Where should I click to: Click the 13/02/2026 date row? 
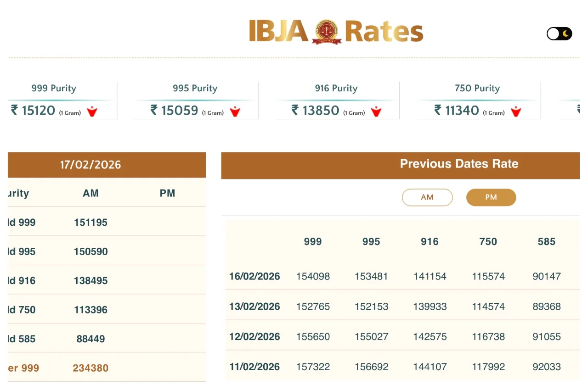pyautogui.click(x=254, y=306)
